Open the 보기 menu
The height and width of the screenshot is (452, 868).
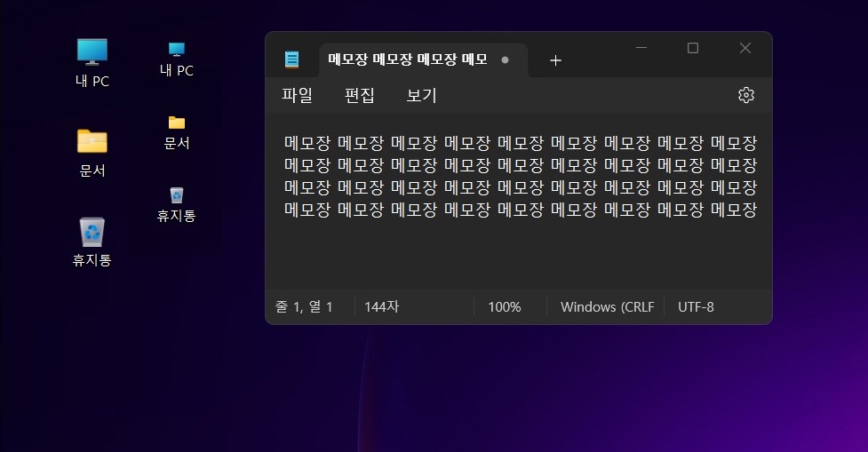point(421,95)
